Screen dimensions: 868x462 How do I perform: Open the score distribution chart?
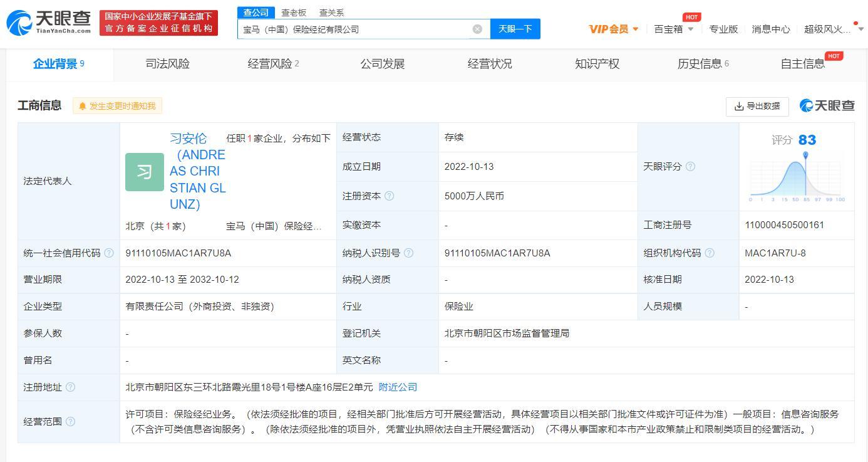[797, 178]
